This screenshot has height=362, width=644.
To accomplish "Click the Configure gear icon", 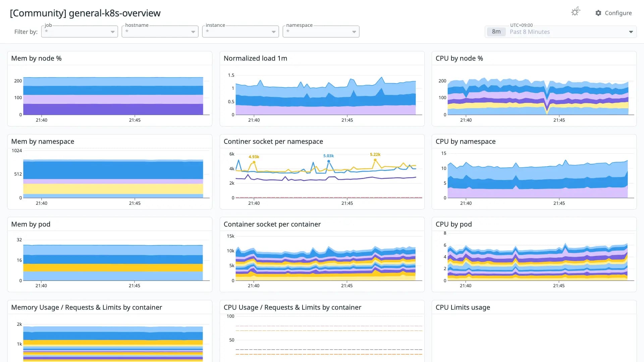I will [x=598, y=13].
